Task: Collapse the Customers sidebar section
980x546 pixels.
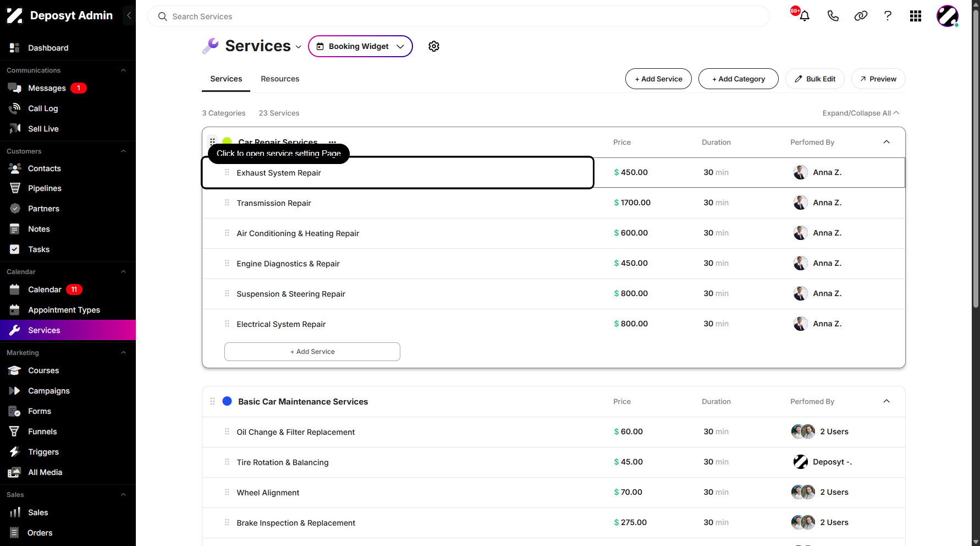Action: 123,151
